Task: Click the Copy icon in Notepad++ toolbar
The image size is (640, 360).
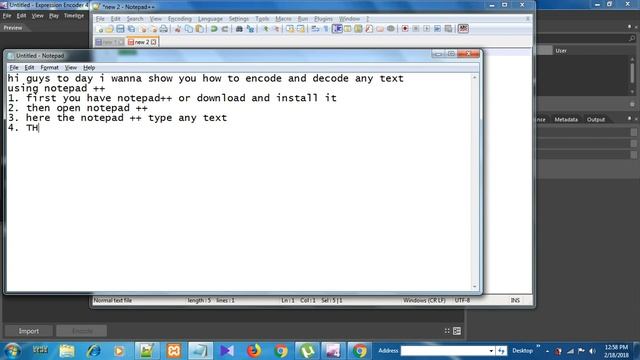Action: (189, 29)
